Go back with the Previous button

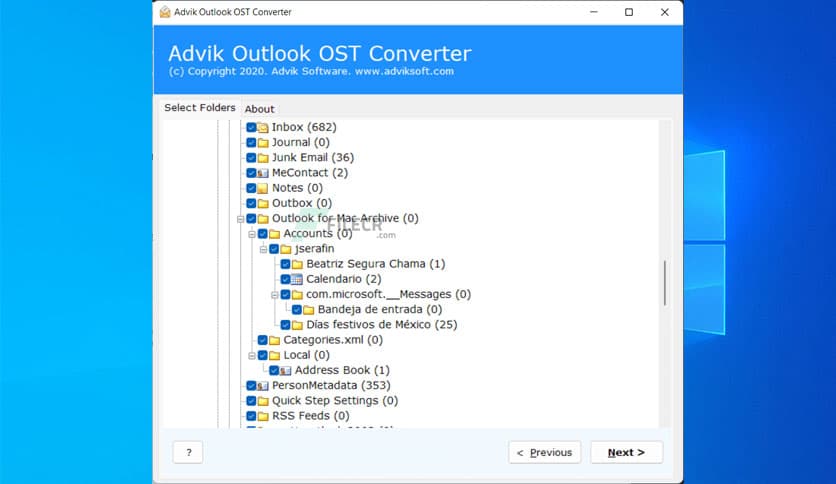tap(544, 453)
